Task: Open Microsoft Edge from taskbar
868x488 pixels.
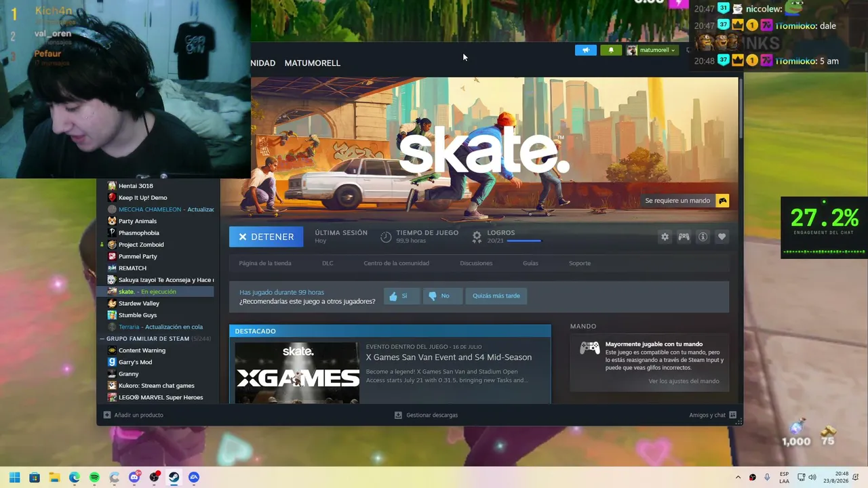Action: pos(75,477)
